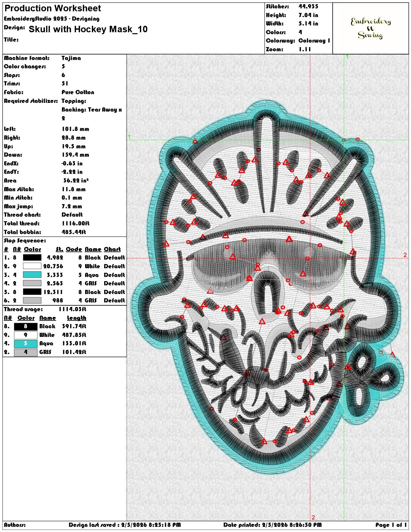Image resolution: width=411 pixels, height=532 pixels.
Task: Select the white swatch in stop sequence row 2
Action: (32, 266)
